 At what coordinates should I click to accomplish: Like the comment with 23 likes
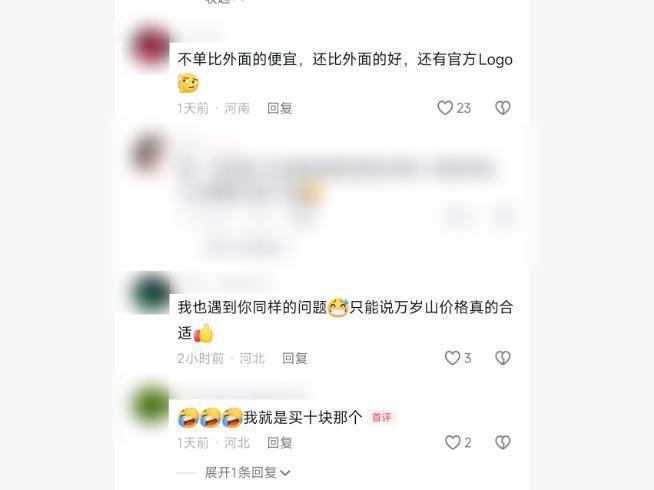[x=445, y=108]
